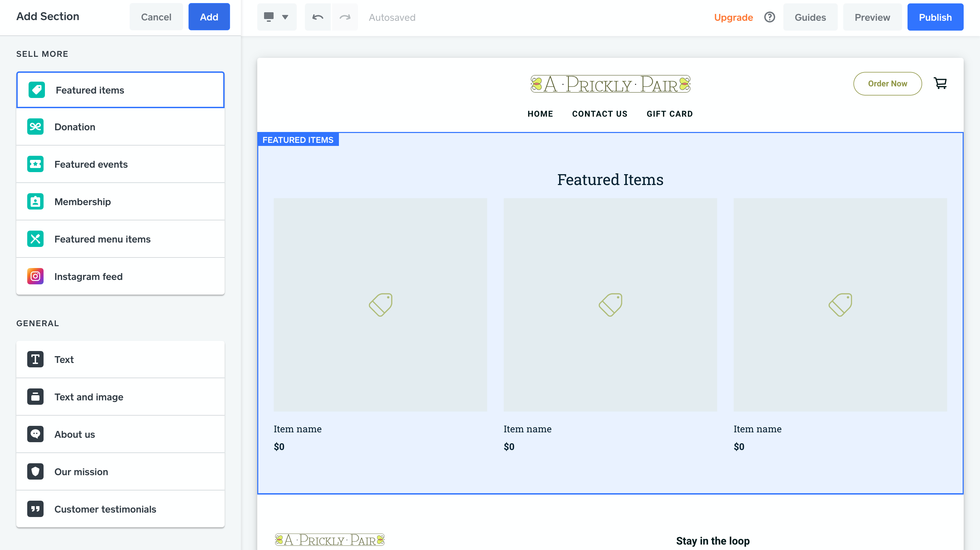980x550 pixels.
Task: Choose the Text and image section
Action: pyautogui.click(x=120, y=397)
